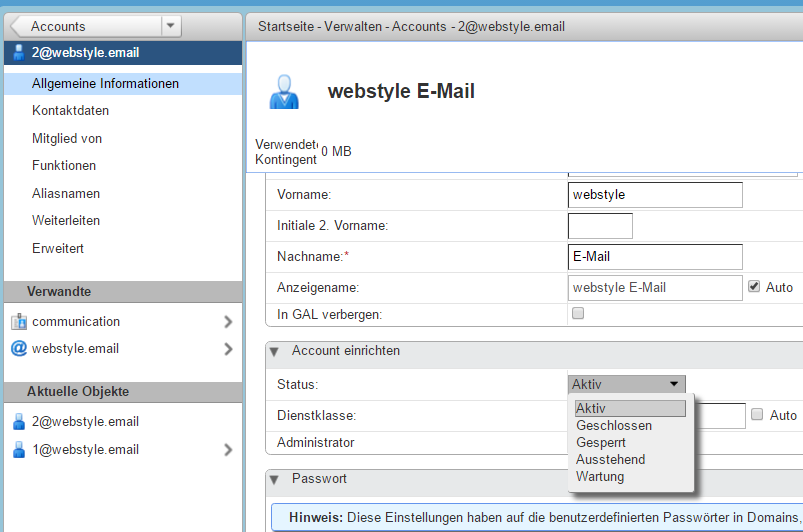Go to Aliasnamen settings page
803x532 pixels.
[x=66, y=193]
